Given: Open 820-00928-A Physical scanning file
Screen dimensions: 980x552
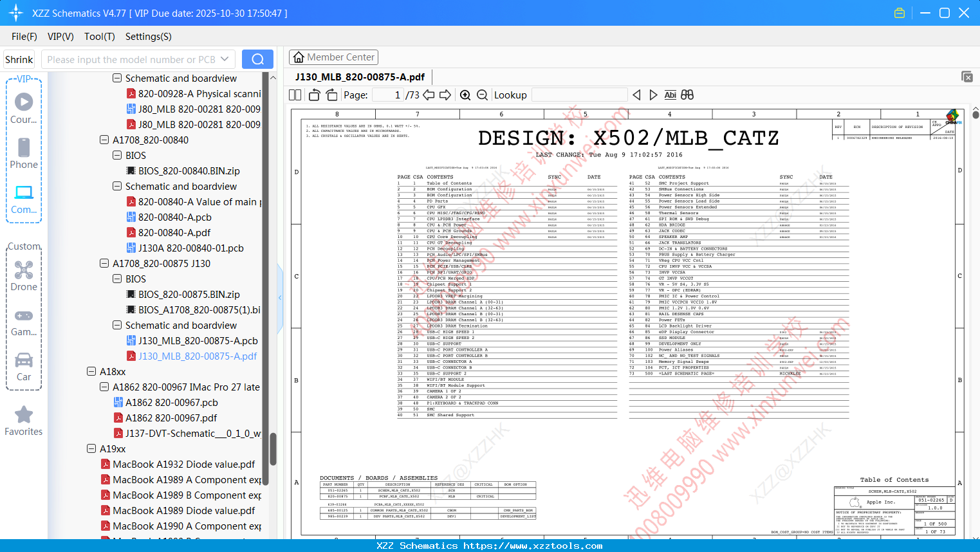Looking at the screenshot, I should (x=194, y=93).
